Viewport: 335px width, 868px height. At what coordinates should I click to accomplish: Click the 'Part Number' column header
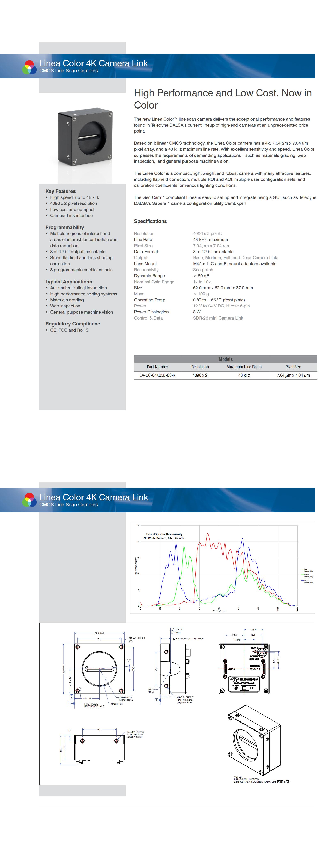click(157, 367)
